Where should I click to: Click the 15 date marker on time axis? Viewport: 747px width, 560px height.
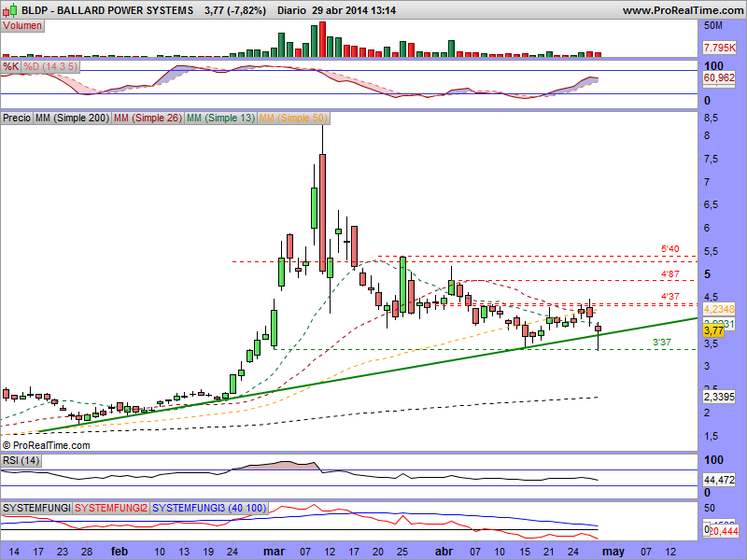point(525,552)
